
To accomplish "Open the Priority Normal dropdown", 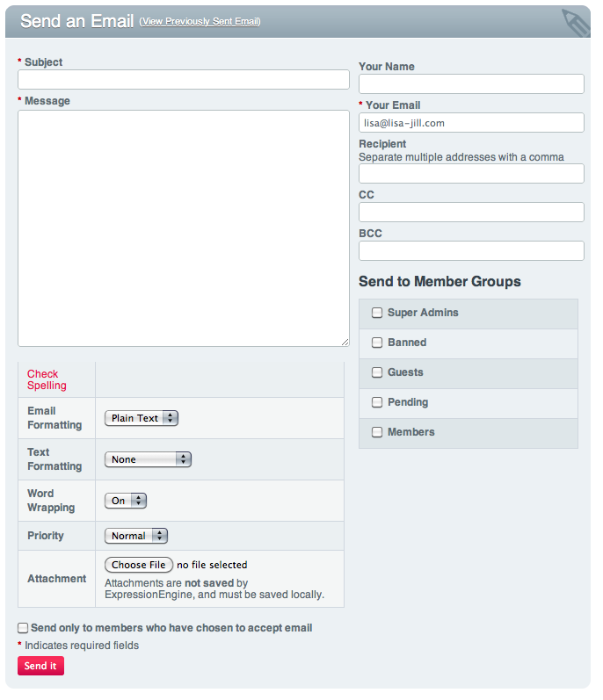I will (136, 536).
